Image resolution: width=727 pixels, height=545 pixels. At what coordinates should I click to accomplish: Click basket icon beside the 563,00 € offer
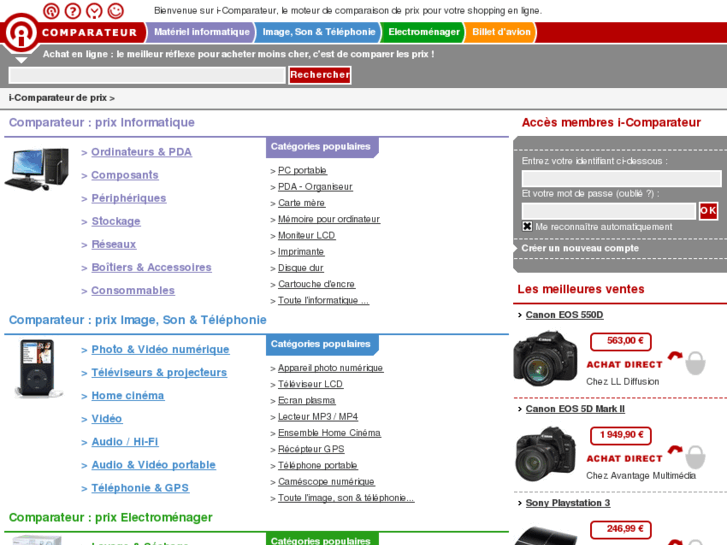pos(695,363)
